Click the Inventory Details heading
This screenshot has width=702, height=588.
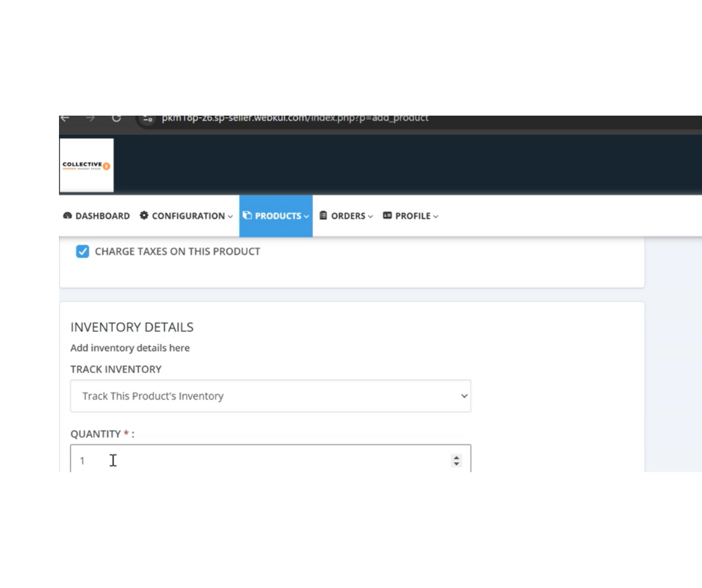click(132, 327)
